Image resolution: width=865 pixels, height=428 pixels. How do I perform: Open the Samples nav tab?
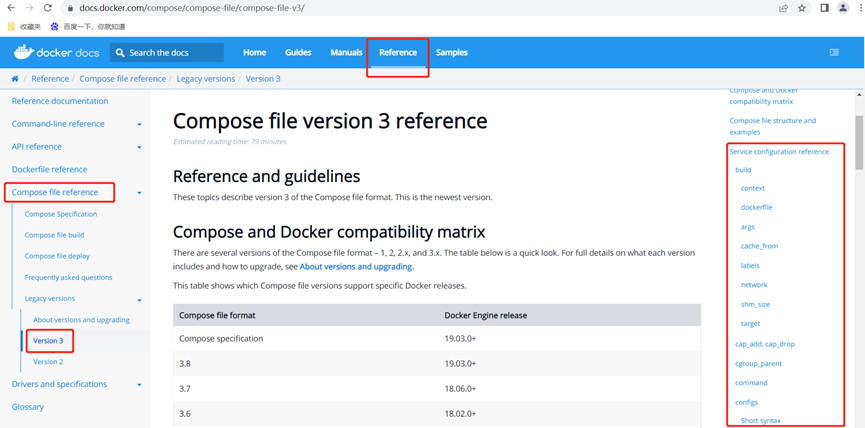pos(452,53)
